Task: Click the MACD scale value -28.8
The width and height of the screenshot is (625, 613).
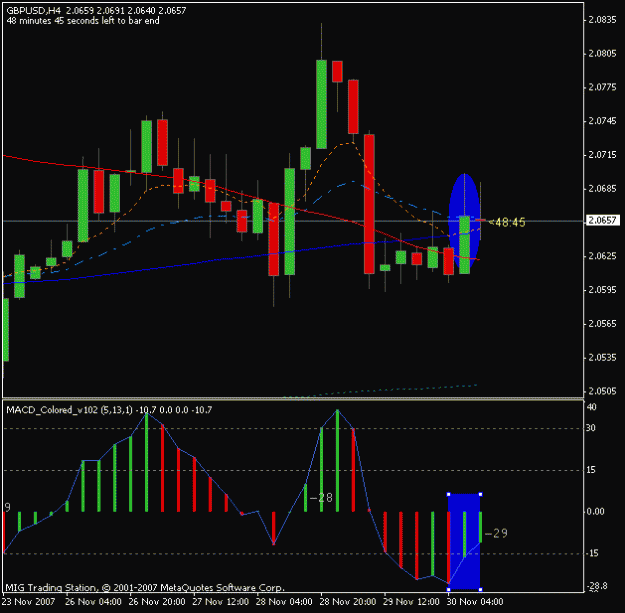Action: pos(596,586)
